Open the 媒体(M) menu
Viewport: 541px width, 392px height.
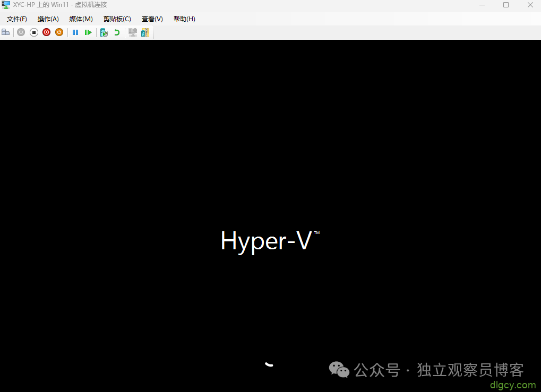[x=81, y=19]
